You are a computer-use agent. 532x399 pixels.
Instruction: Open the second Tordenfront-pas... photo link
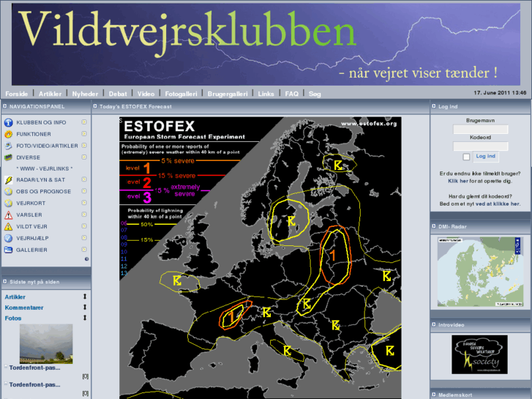(x=34, y=385)
